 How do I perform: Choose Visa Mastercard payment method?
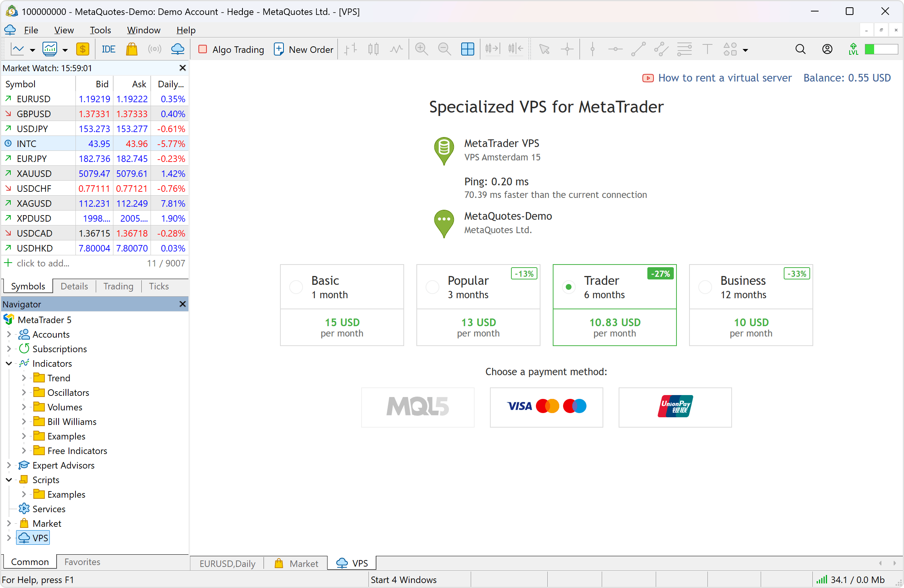pos(546,407)
